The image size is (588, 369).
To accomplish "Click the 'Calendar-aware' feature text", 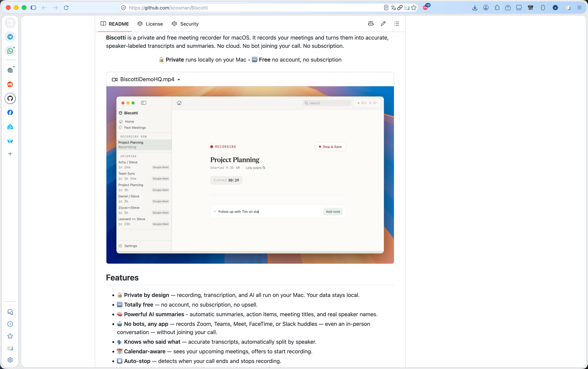I will [x=145, y=352].
